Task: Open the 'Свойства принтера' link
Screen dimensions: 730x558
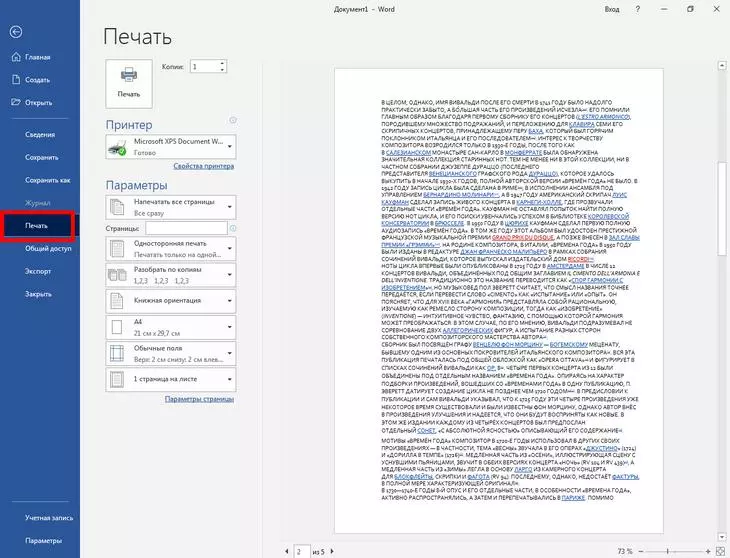Action: 204,166
